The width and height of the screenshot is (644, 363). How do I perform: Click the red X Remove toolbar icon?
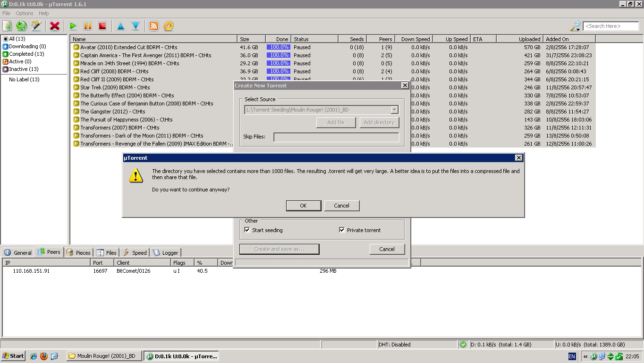click(55, 26)
